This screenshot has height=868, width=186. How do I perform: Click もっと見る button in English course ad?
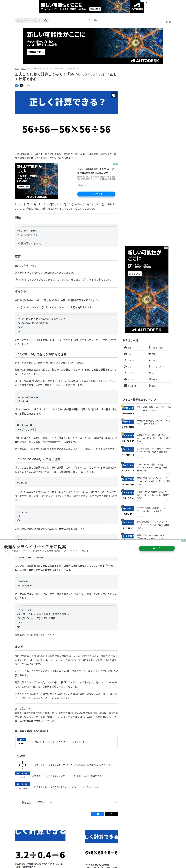[x=96, y=194]
